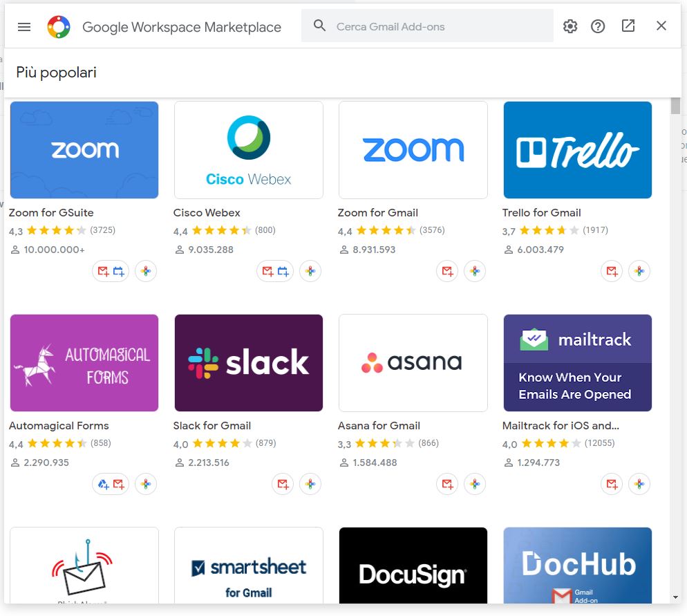
Task: Click the Slack for Gmail title
Action: pos(212,426)
